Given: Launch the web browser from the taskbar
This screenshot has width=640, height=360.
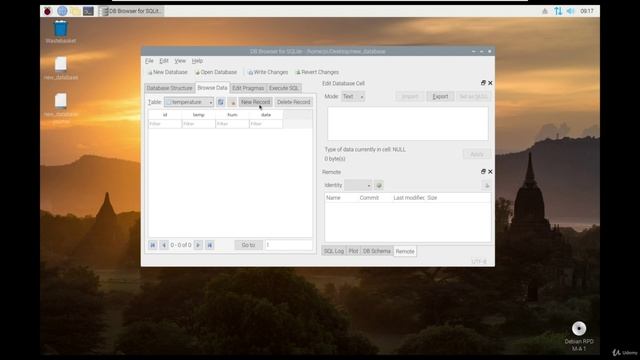Looking at the screenshot, I should [x=62, y=11].
